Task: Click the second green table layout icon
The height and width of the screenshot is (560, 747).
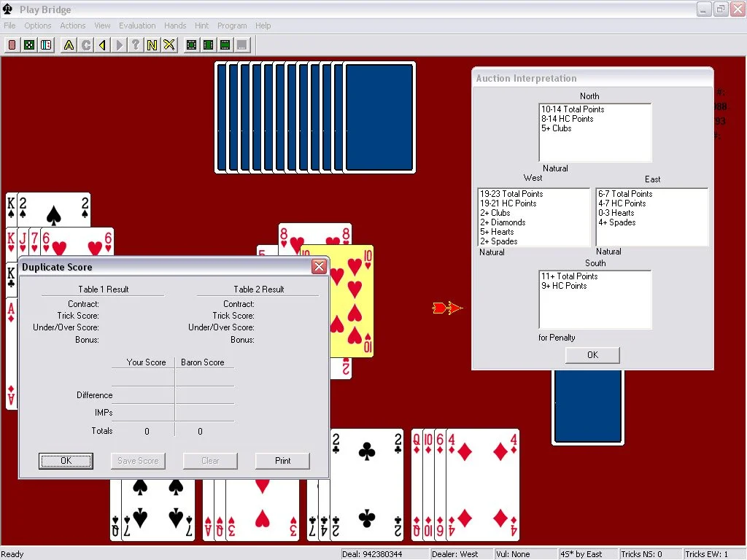Action: pos(209,45)
